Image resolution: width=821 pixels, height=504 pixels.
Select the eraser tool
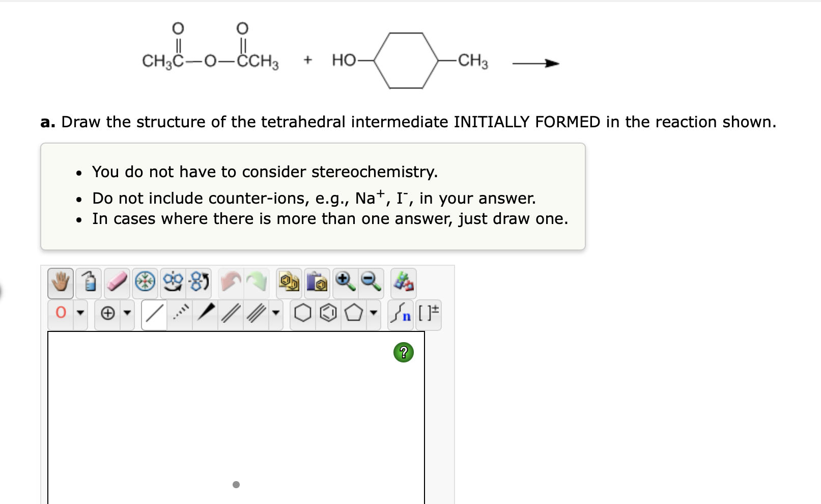(117, 283)
